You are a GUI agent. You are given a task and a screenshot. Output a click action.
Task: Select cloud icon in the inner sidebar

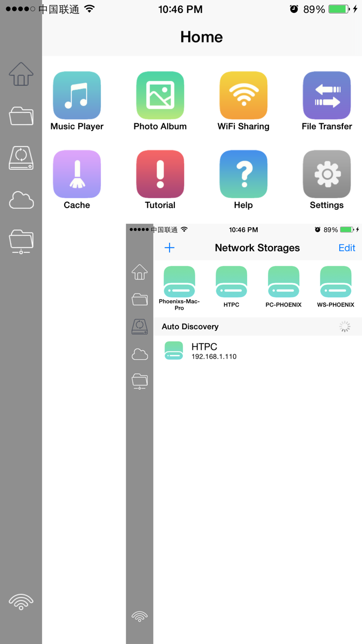[x=140, y=354]
